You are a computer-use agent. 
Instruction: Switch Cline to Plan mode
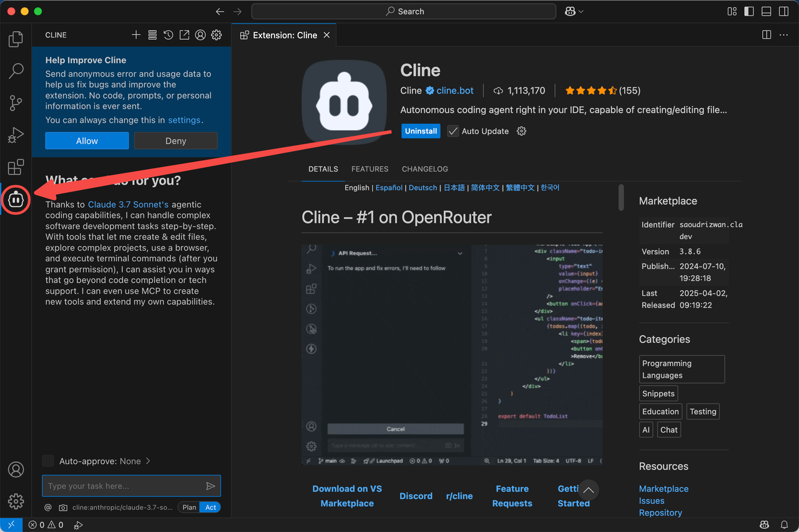tap(189, 507)
